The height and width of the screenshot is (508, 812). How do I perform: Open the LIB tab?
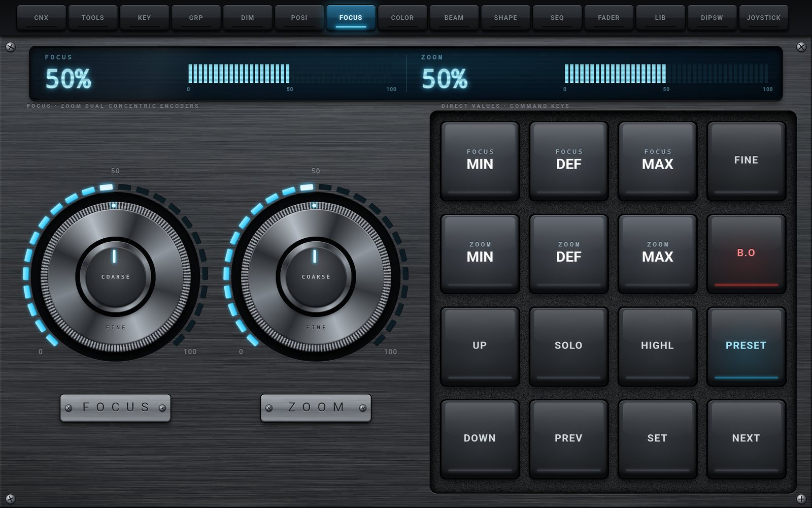(660, 18)
